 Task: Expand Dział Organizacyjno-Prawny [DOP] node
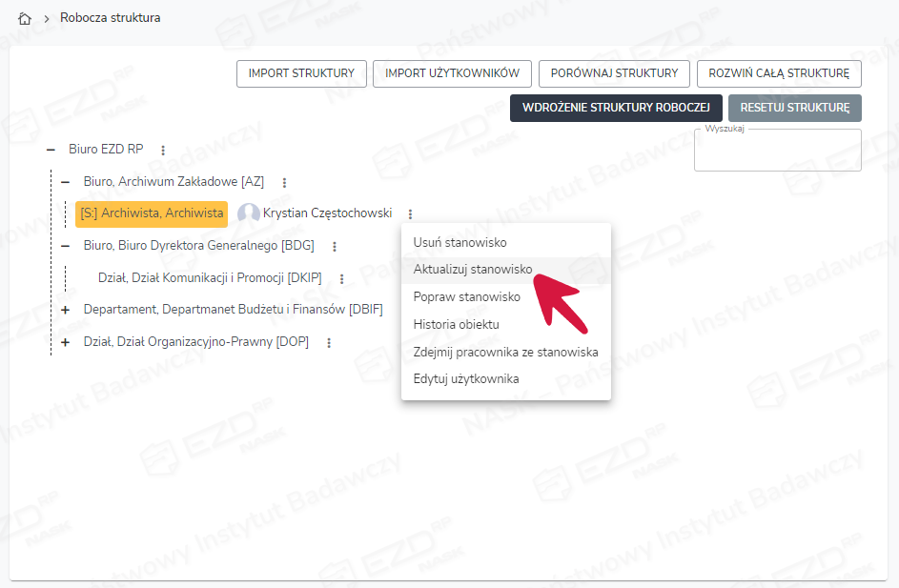pos(66,343)
